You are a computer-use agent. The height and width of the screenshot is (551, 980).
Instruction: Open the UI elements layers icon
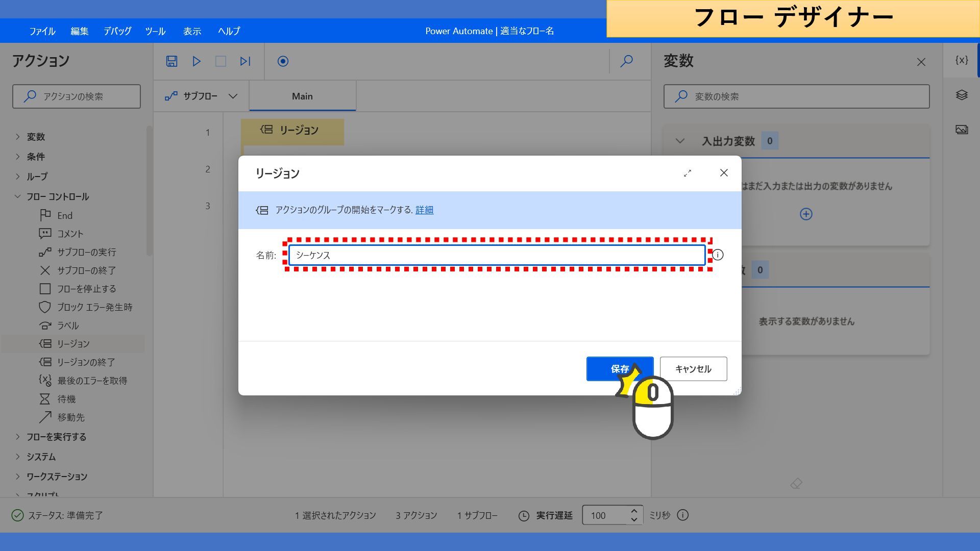click(x=962, y=95)
